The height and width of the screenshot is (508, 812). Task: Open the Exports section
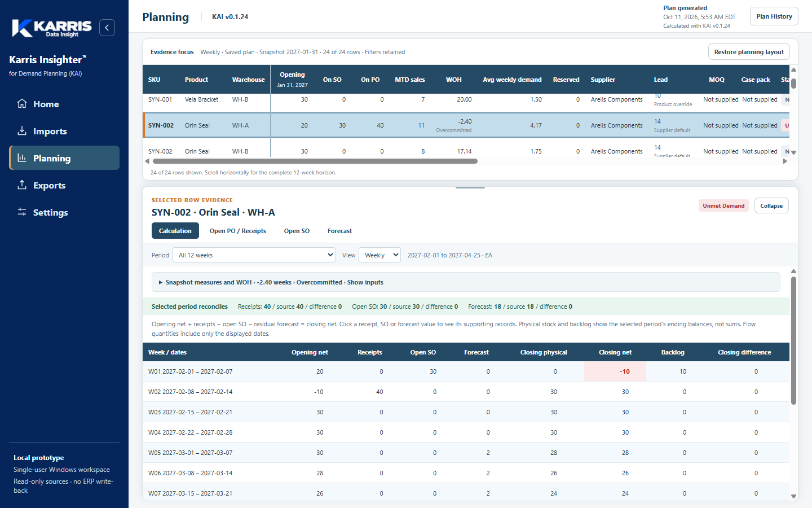click(x=64, y=185)
